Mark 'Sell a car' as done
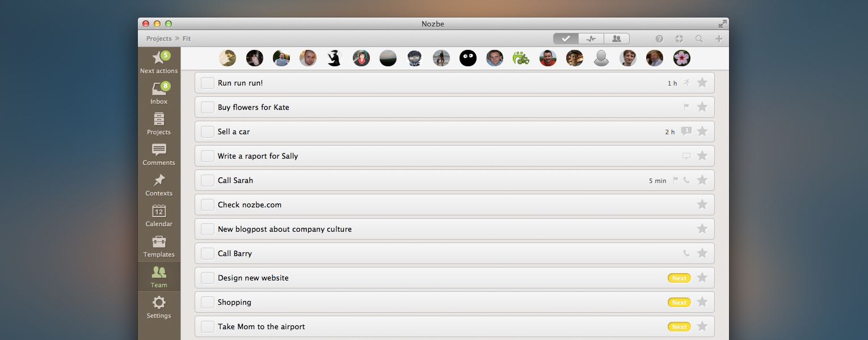The height and width of the screenshot is (340, 868). point(208,131)
